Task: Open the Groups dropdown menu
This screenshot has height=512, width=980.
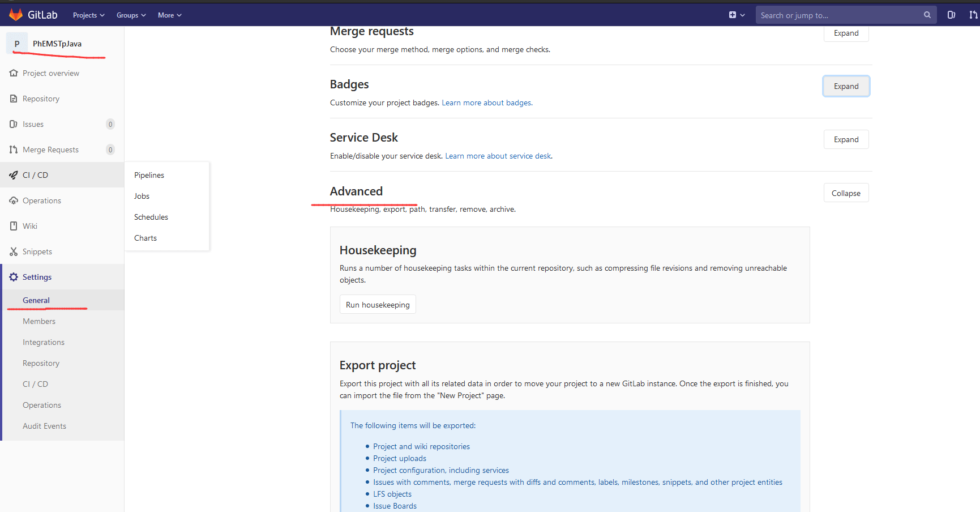Action: pos(131,15)
